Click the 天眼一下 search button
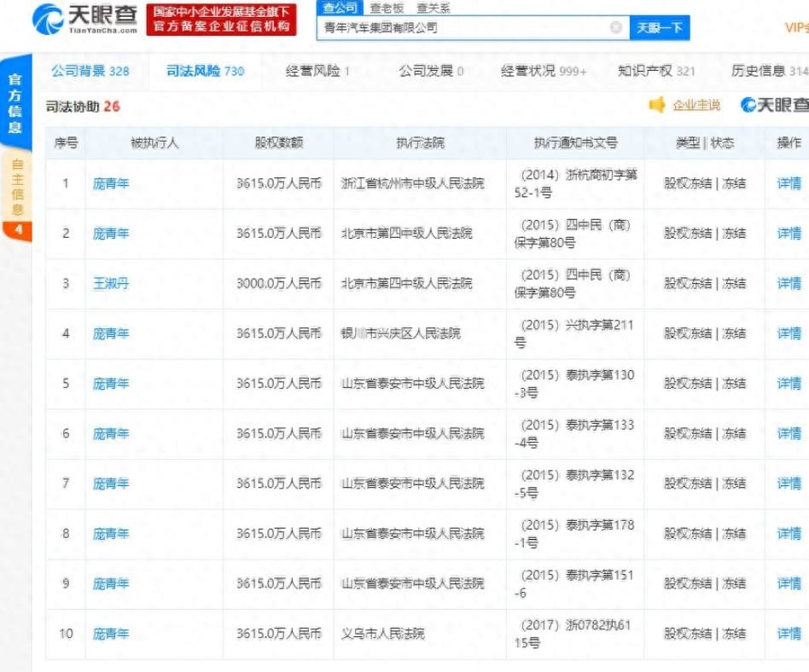This screenshot has height=672, width=809. click(659, 27)
